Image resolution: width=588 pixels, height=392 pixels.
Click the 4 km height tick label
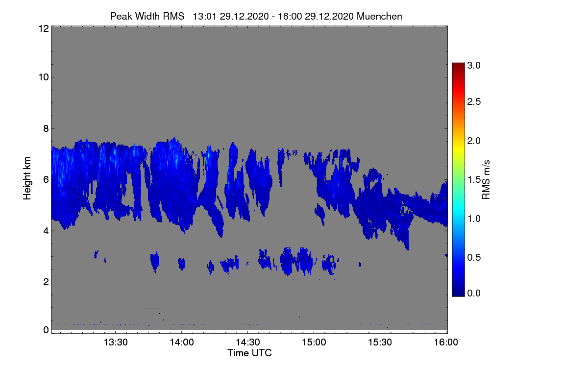[x=46, y=230]
